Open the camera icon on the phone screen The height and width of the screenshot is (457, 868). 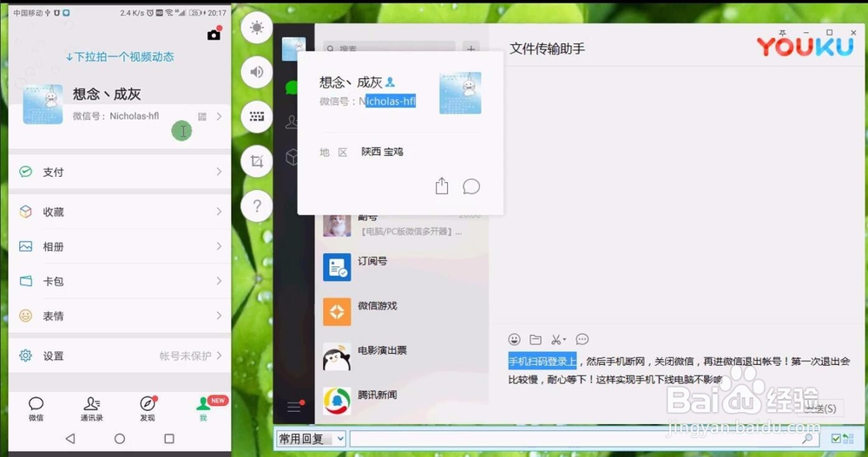tap(214, 35)
